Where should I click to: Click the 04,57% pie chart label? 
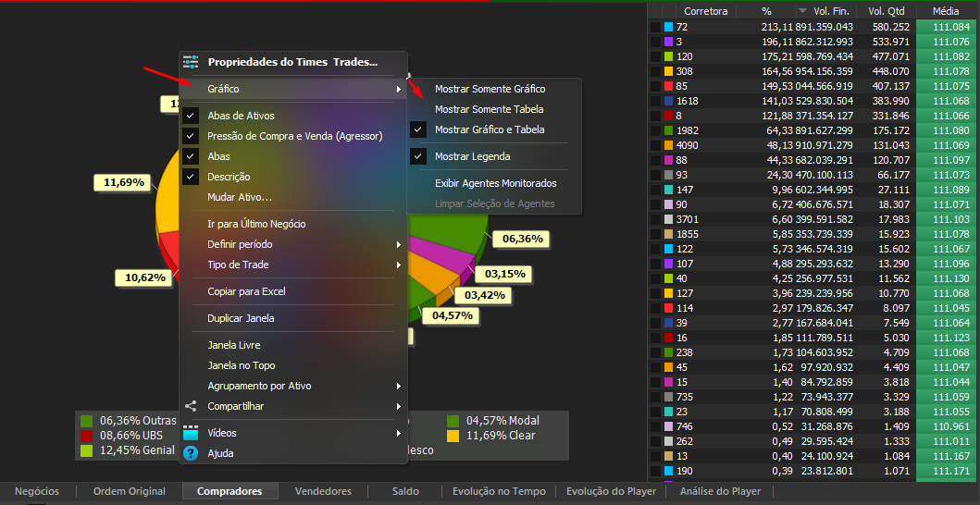(452, 315)
